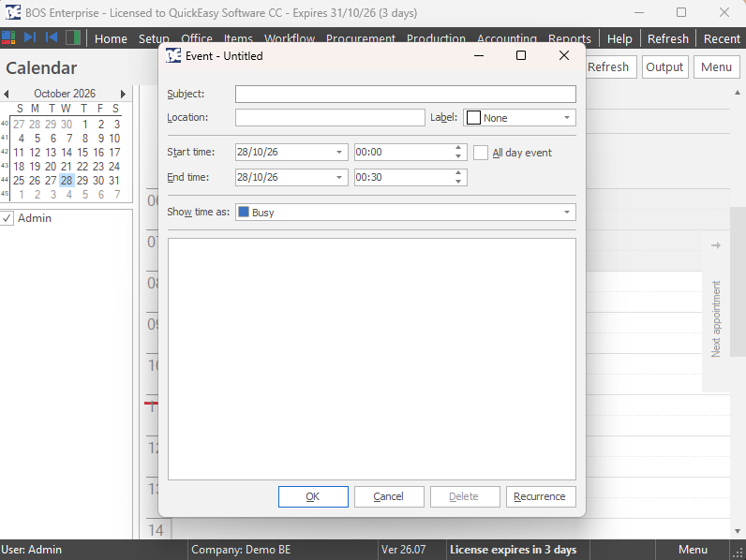Tick the All day event checkbox

coord(481,153)
